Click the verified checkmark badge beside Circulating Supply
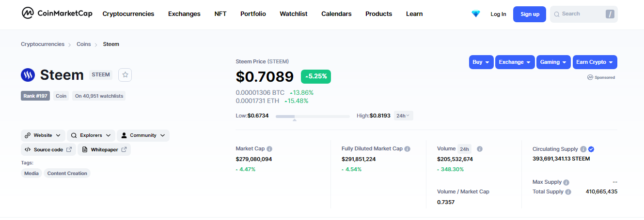Viewport: 644px width, 220px height. tap(591, 149)
